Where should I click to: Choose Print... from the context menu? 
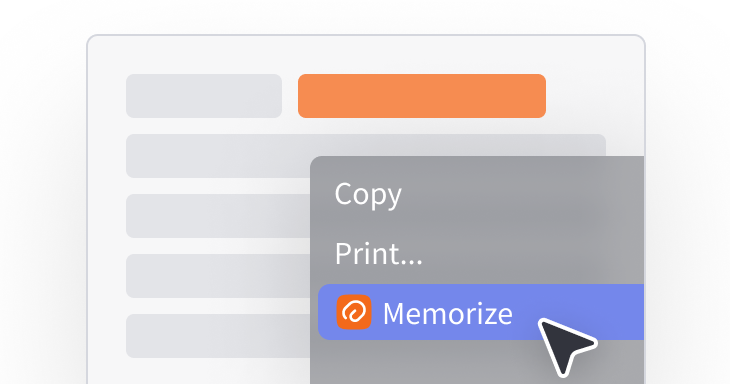[x=379, y=254]
